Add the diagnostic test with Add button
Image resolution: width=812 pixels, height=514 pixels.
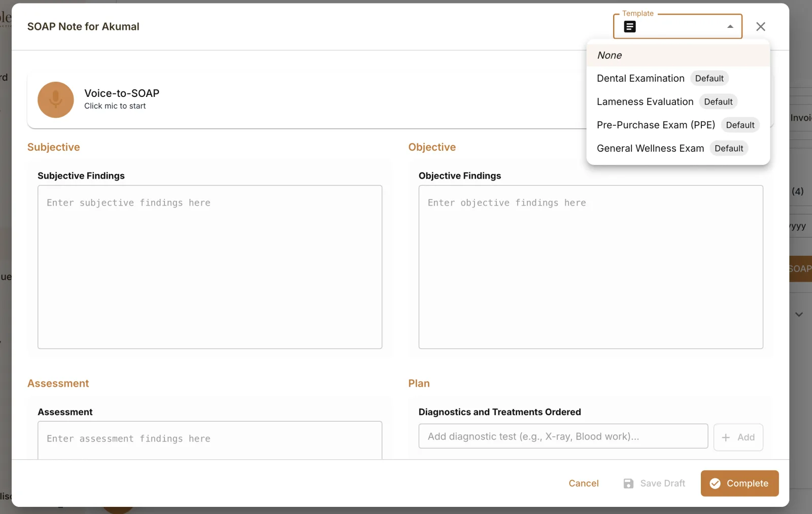point(738,437)
